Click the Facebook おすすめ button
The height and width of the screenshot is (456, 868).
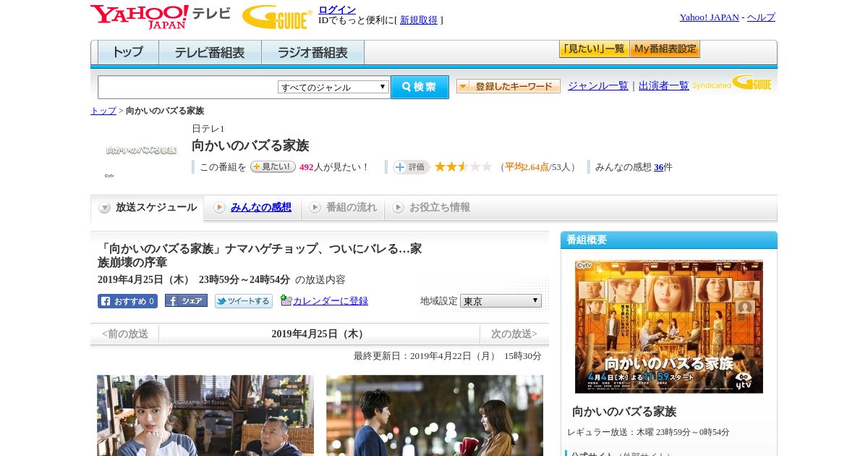pos(127,301)
